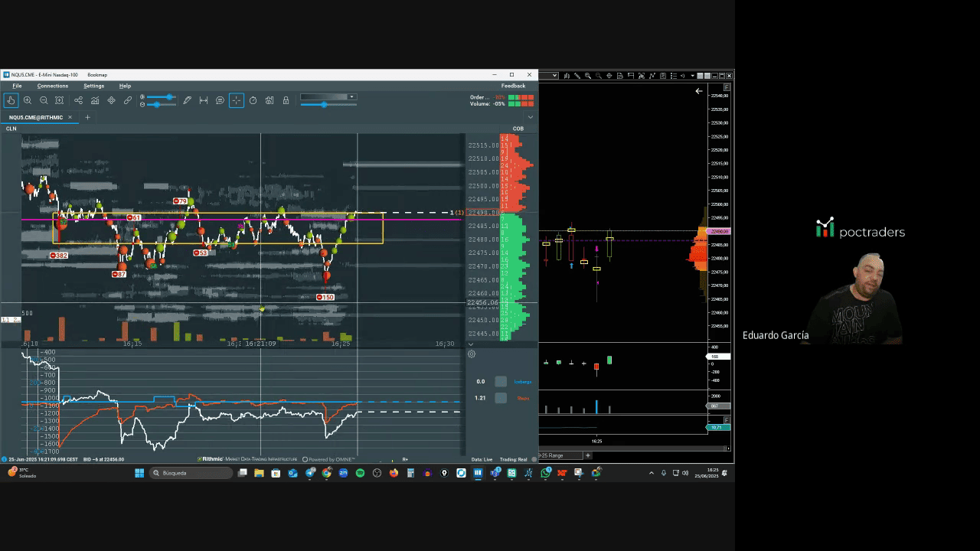Expand the chevron at right of tab bar

tap(531, 117)
